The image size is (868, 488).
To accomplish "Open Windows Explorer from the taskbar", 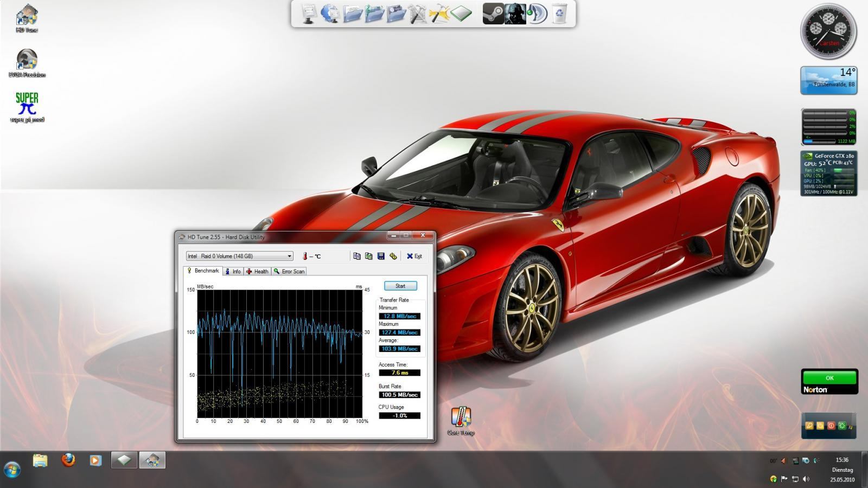I will point(40,460).
